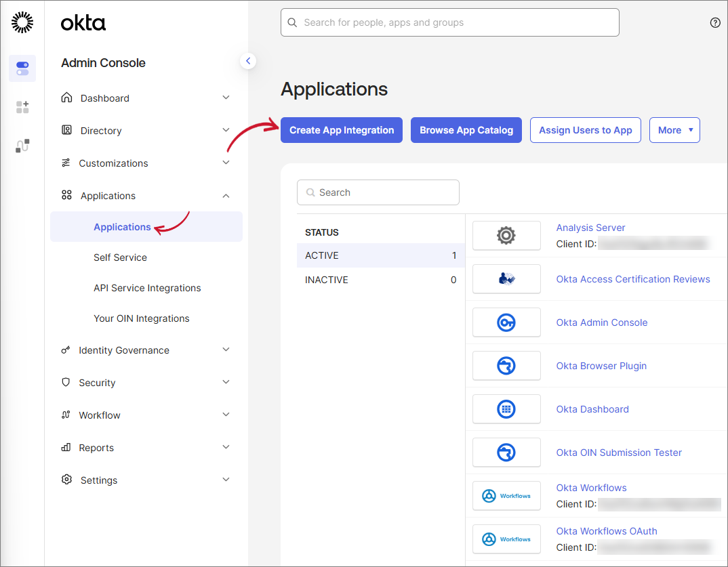Expand the Dashboard menu chevron
Viewport: 728px width, 567px height.
[226, 98]
